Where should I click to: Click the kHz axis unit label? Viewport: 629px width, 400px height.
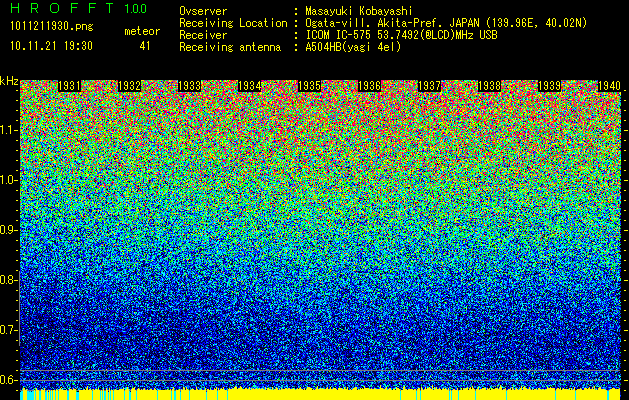coord(9,81)
